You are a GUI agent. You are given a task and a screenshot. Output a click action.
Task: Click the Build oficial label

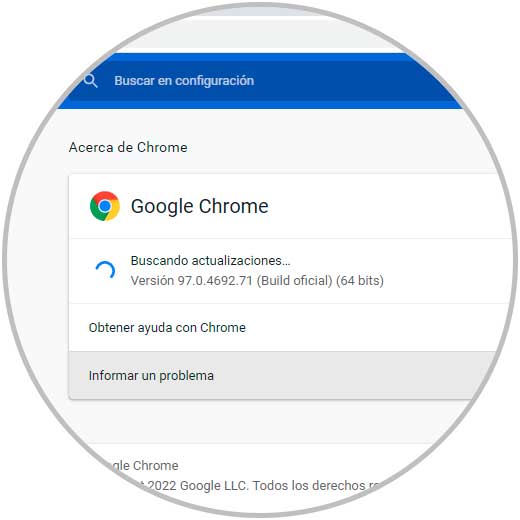click(294, 281)
